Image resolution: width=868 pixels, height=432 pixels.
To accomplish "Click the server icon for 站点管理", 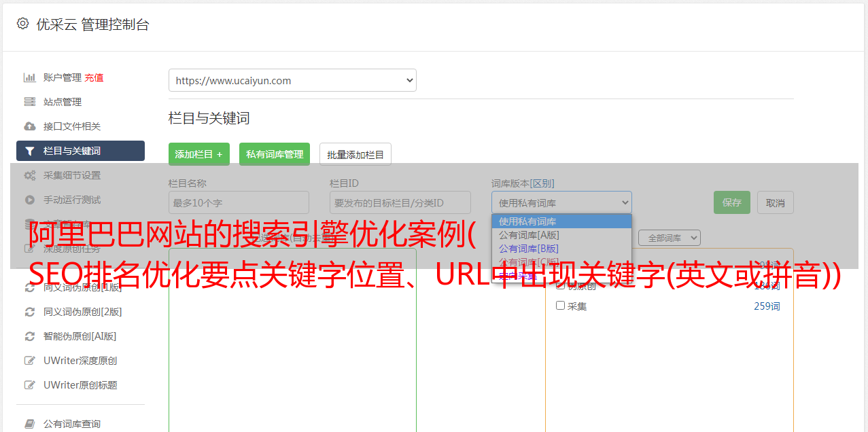I will [x=30, y=102].
